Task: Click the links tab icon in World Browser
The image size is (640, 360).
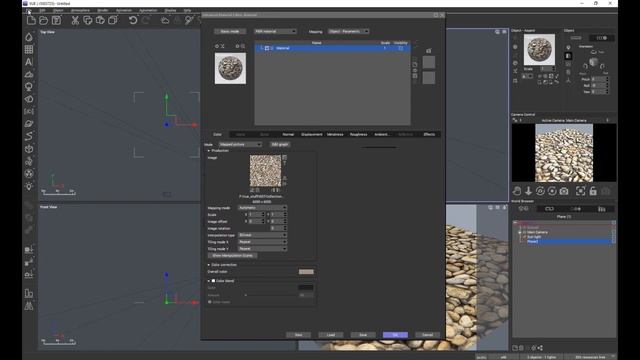Action: 549,209
